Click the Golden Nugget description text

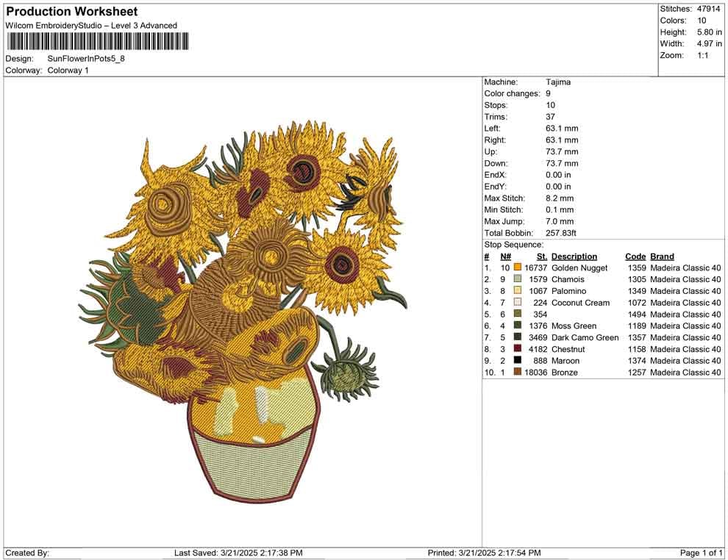coord(579,268)
